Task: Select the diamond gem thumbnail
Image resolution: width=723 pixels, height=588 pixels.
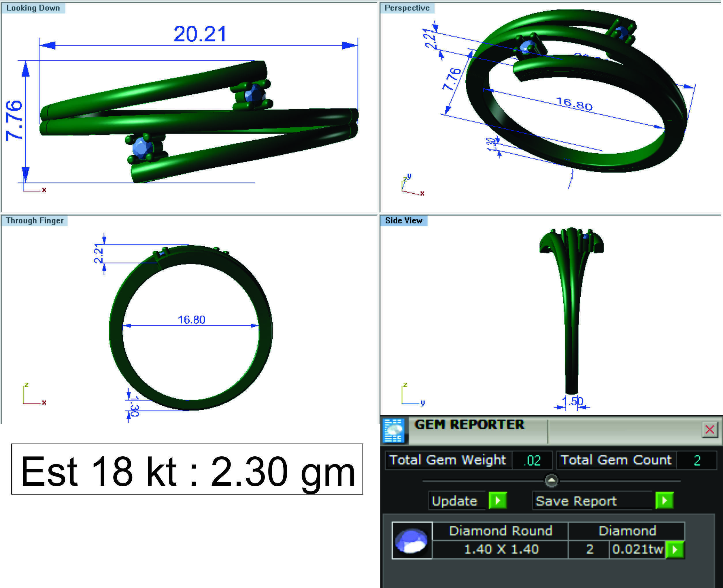Action: (x=412, y=540)
